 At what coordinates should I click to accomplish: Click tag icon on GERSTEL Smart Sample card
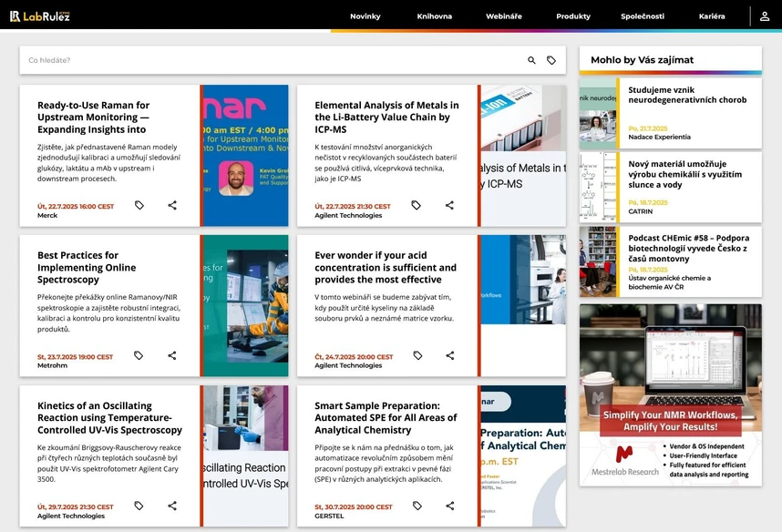pyautogui.click(x=417, y=506)
